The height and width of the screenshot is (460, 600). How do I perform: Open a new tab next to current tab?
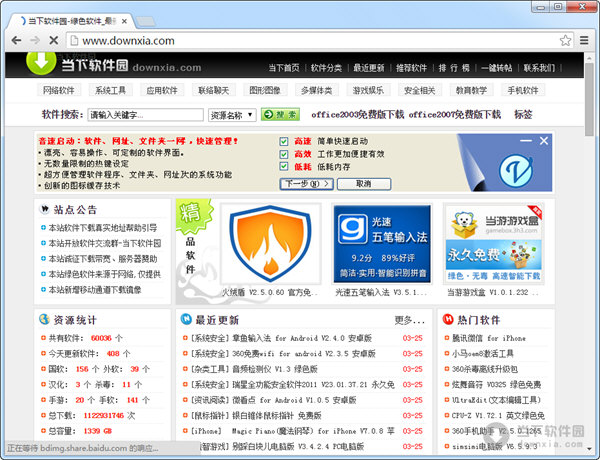coord(146,21)
